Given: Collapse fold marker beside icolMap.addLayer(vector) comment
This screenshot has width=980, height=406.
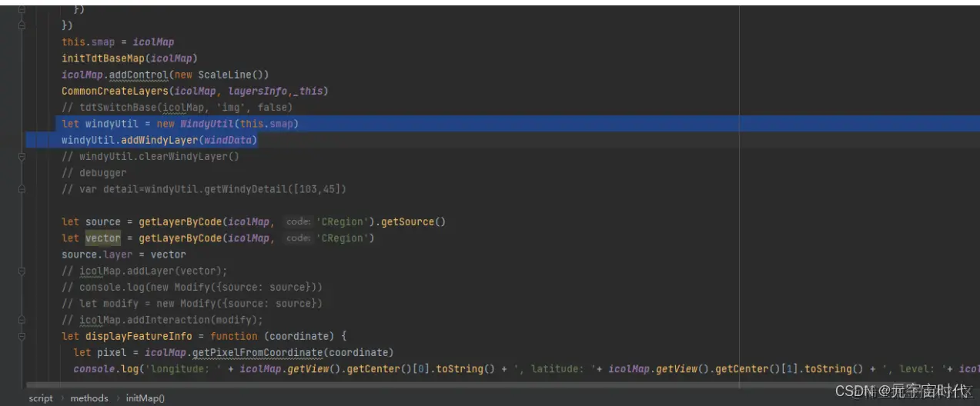Looking at the screenshot, I should (x=22, y=271).
